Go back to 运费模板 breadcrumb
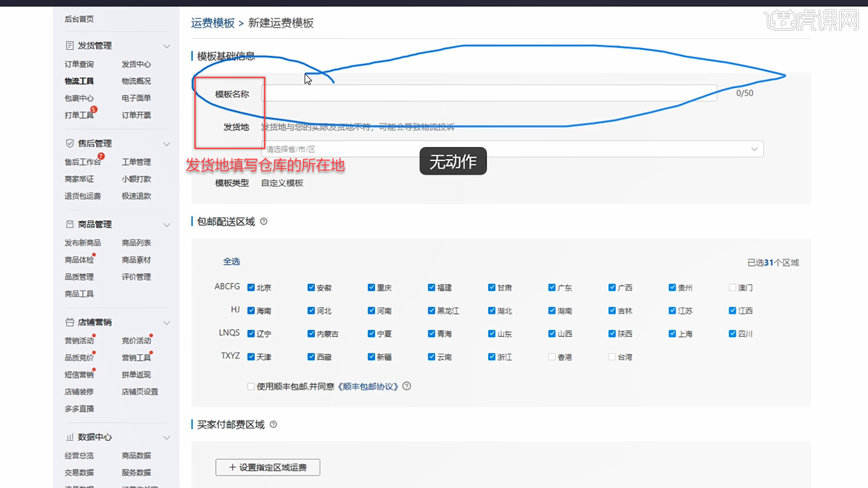 pos(212,23)
